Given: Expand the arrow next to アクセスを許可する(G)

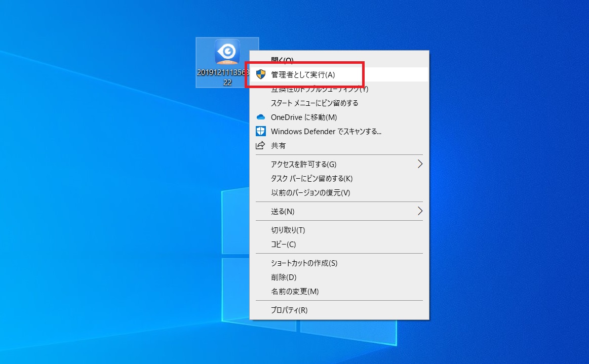Looking at the screenshot, I should click(420, 164).
